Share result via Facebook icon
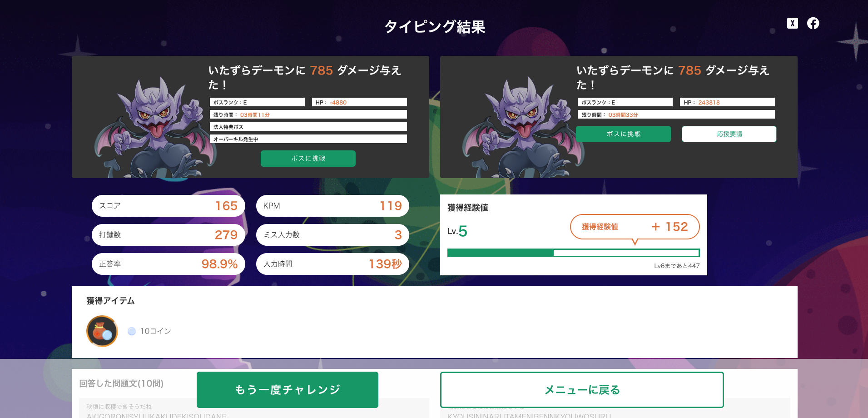Viewport: 868px width, 418px height. (x=813, y=23)
